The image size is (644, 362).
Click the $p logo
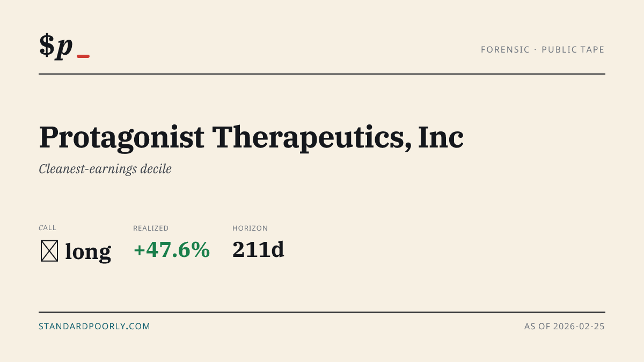[64, 46]
